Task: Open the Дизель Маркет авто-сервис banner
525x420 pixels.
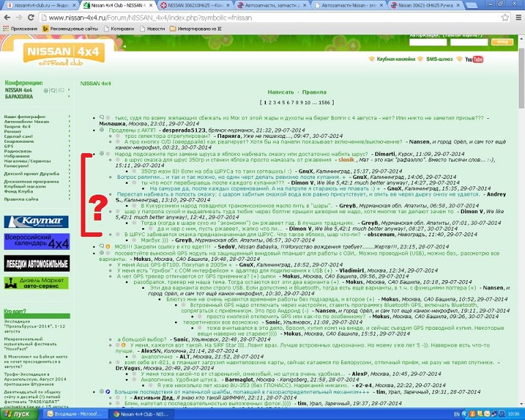Action: pyautogui.click(x=36, y=283)
